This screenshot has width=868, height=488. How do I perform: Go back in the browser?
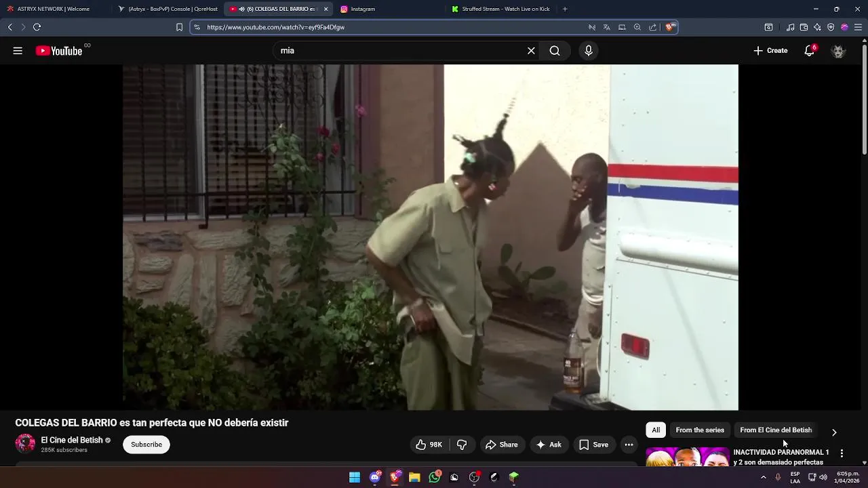10,27
